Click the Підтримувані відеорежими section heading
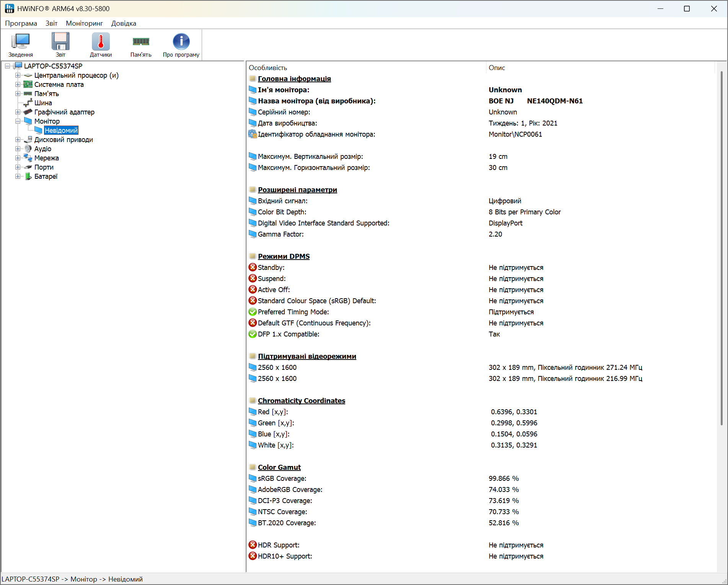Screen dimensions: 728x585 coord(307,356)
